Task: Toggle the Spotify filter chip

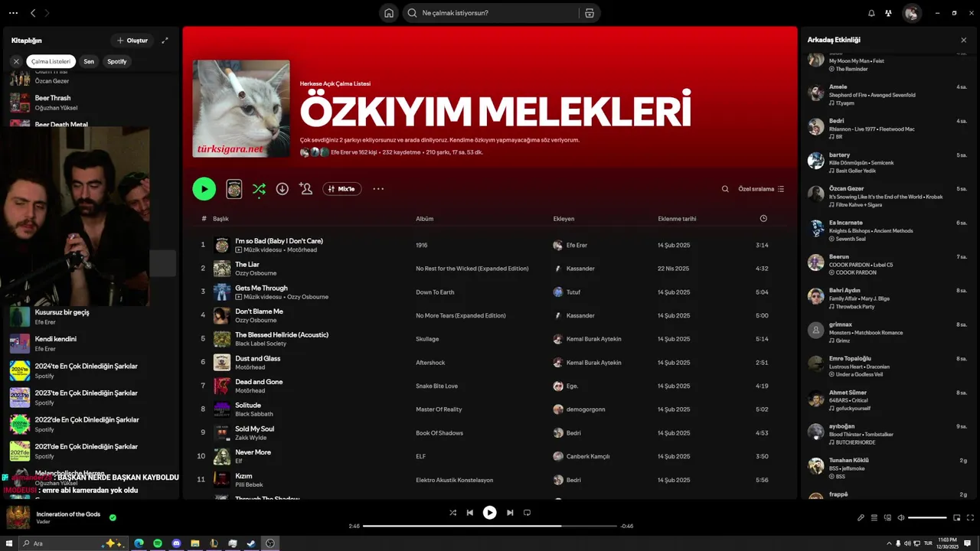Action: click(117, 61)
